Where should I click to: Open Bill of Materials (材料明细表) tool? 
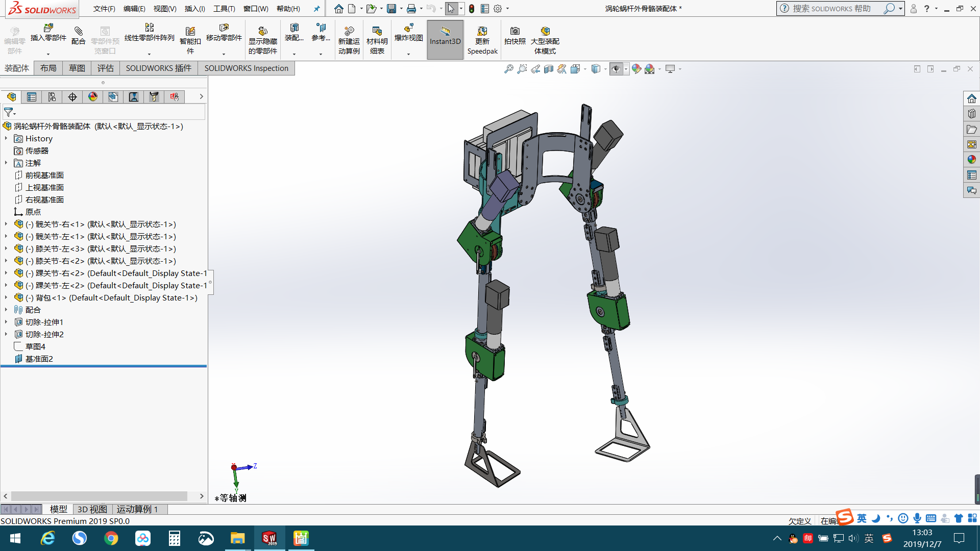click(377, 32)
